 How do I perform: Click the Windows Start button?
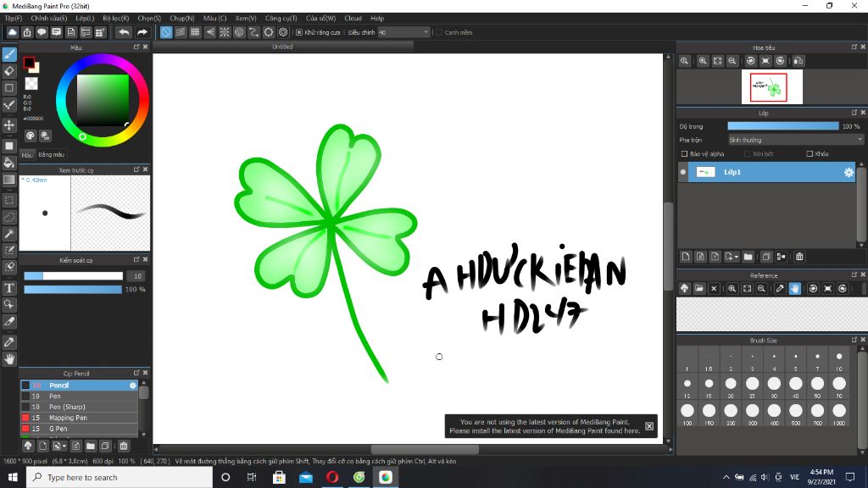point(13,477)
